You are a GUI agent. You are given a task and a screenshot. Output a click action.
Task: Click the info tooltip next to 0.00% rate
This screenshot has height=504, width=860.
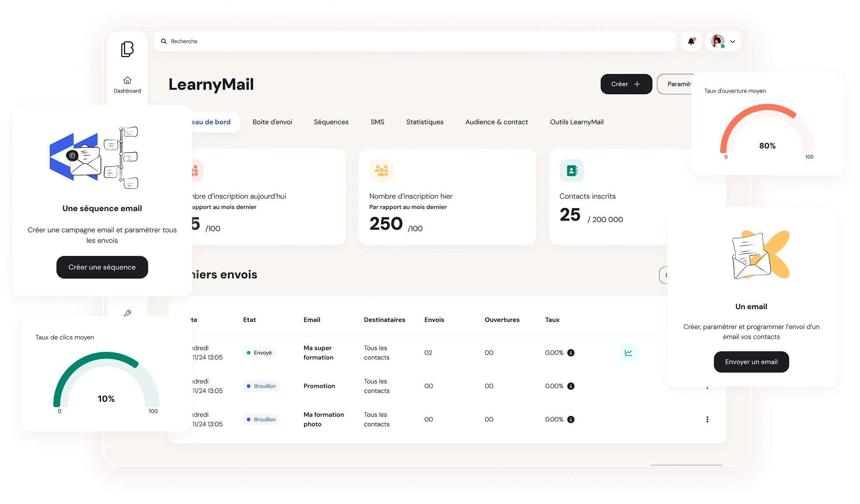pos(571,352)
